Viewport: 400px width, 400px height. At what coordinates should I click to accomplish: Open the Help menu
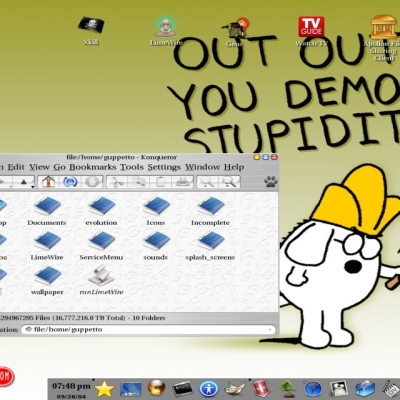coord(234,167)
